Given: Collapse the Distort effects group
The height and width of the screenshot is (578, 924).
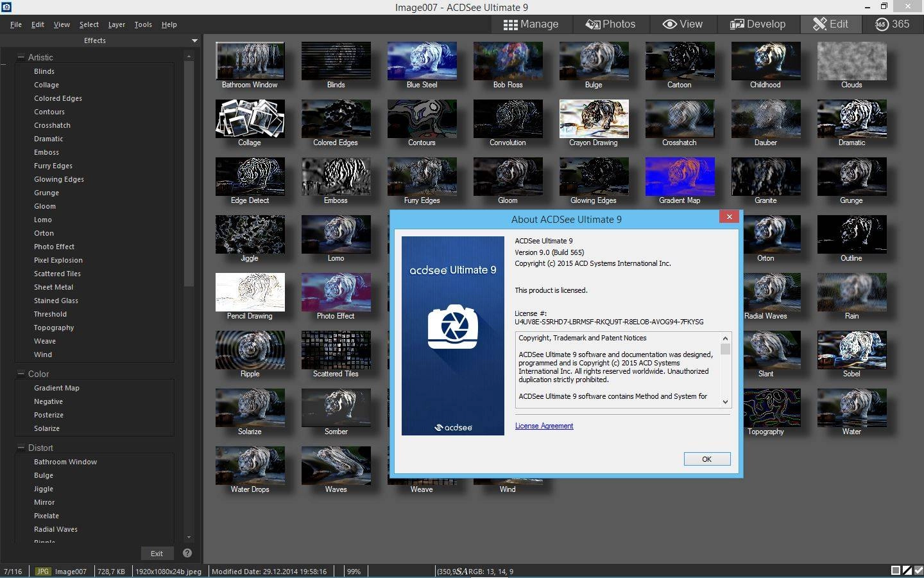Looking at the screenshot, I should (21, 448).
